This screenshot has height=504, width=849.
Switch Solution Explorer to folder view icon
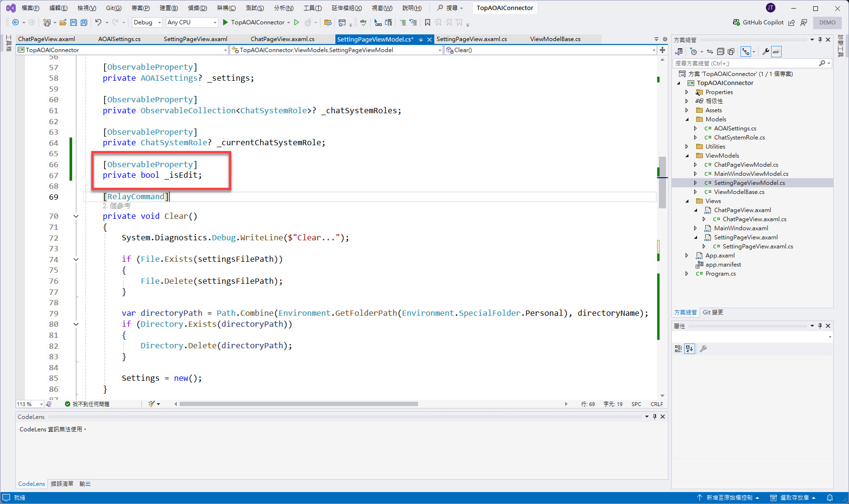679,52
